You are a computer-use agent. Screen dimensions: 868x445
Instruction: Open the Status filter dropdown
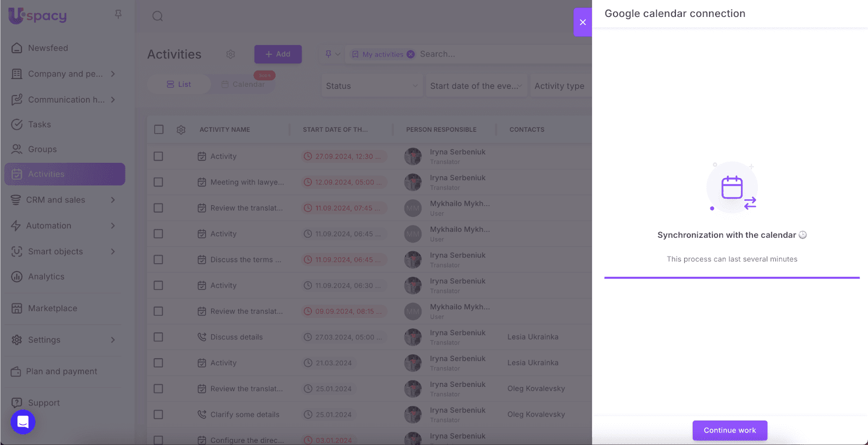click(372, 86)
